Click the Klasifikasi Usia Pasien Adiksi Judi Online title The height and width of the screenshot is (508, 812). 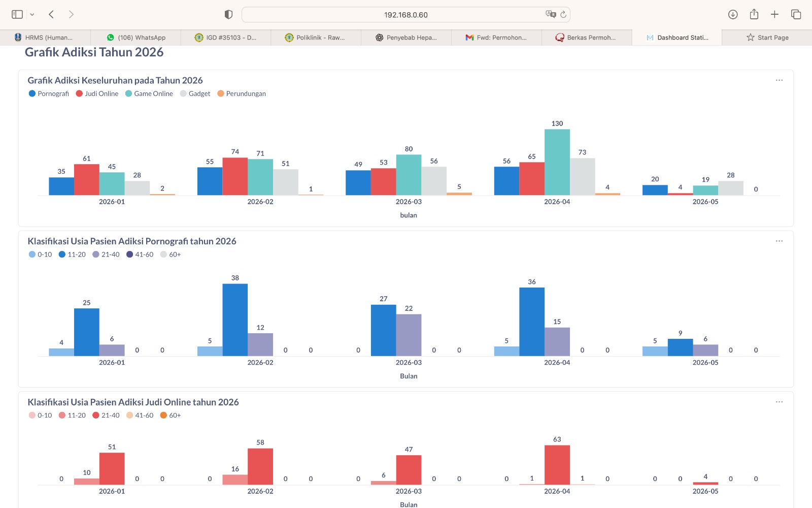pyautogui.click(x=133, y=402)
